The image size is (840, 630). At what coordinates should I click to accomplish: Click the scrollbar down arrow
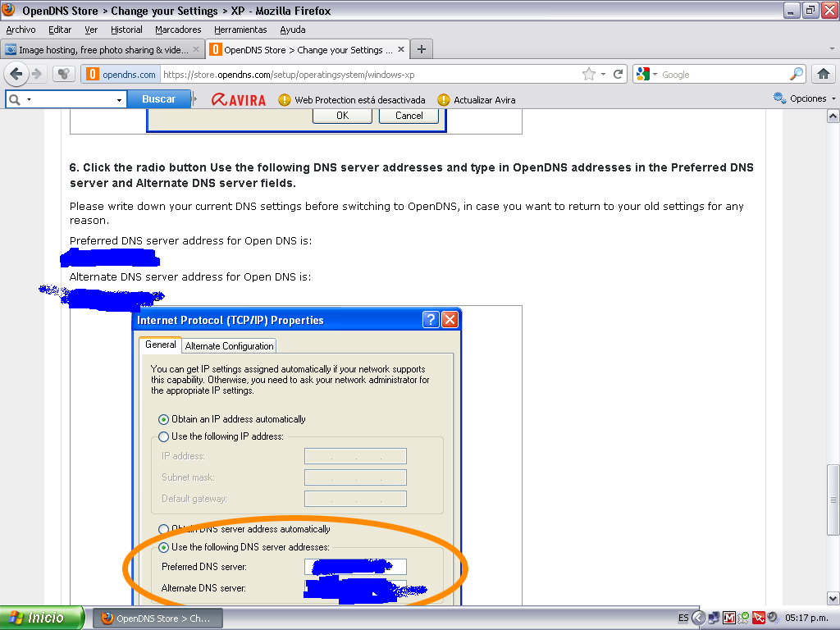(833, 598)
